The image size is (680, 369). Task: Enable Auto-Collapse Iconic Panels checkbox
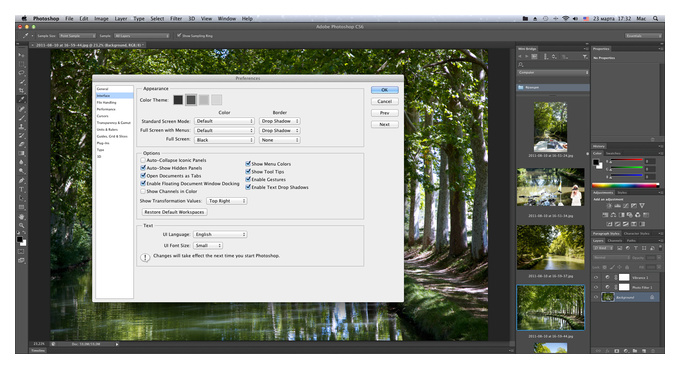pyautogui.click(x=143, y=160)
